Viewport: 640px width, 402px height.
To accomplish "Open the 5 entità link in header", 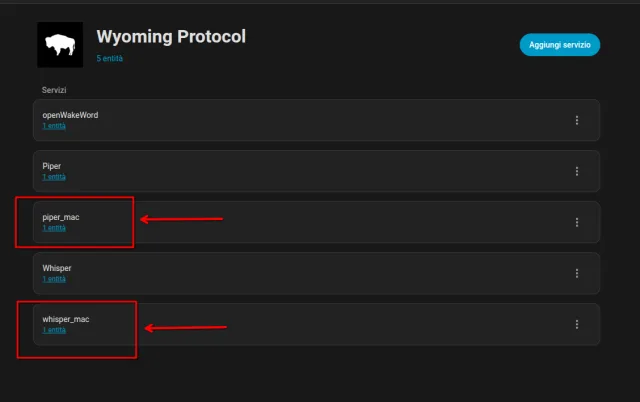I will pos(110,59).
